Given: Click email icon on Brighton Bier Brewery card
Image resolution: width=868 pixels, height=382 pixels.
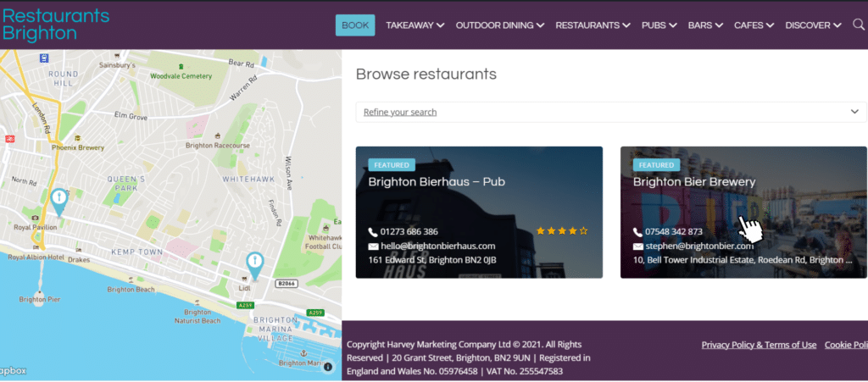Looking at the screenshot, I should pyautogui.click(x=638, y=246).
